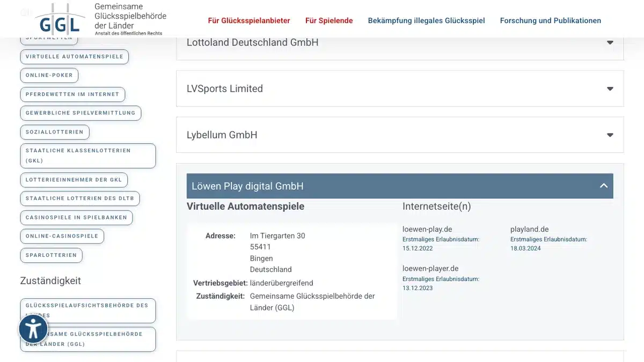Choose Gemeinsame Glücksspielbehörde der Länder (GGL) filter

(x=88, y=339)
